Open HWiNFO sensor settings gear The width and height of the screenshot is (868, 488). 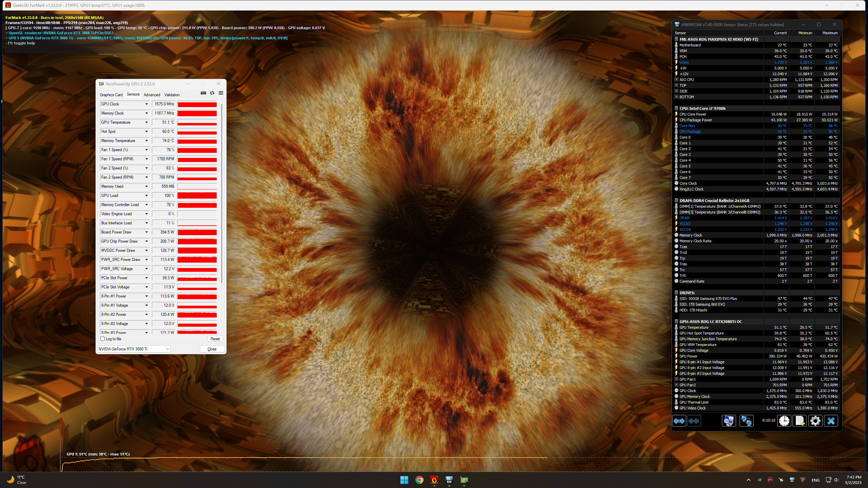(815, 421)
